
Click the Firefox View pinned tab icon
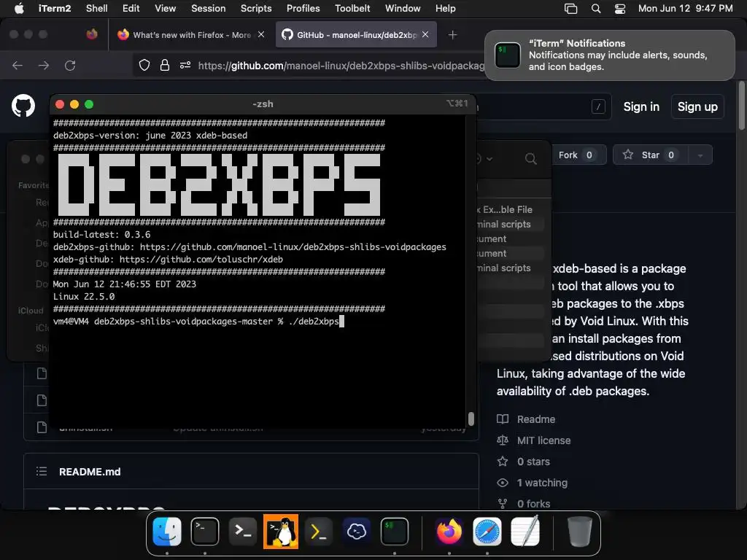(x=92, y=34)
